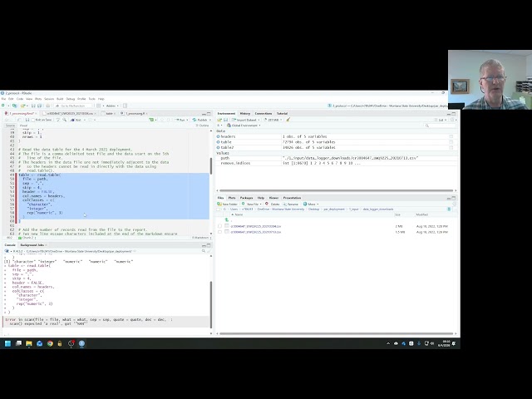Click the save icon in main toolbar
The height and width of the screenshot is (399, 532).
pyautogui.click(x=33, y=106)
